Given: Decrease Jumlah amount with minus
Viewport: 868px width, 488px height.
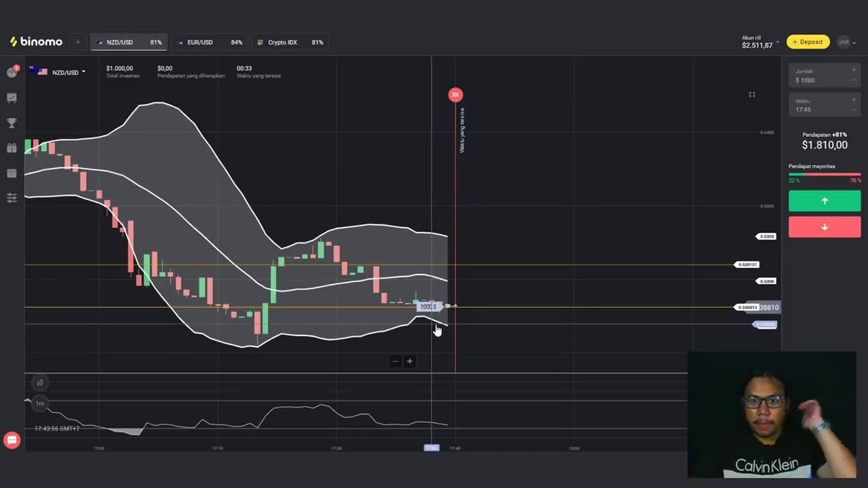Looking at the screenshot, I should point(854,80).
